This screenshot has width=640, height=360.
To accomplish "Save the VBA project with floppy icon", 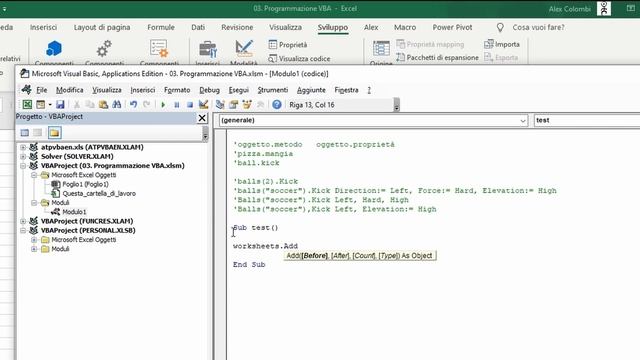I will pos(60,105).
